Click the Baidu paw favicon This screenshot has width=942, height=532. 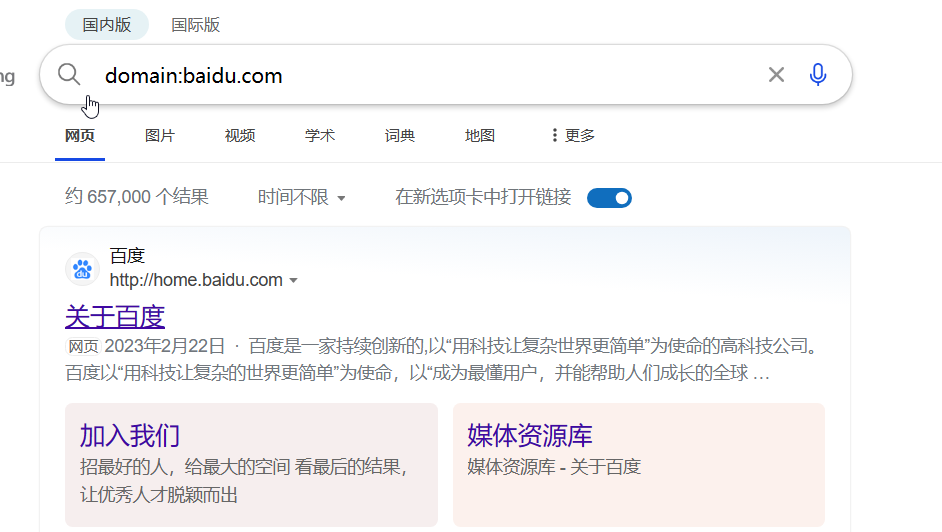point(82,269)
